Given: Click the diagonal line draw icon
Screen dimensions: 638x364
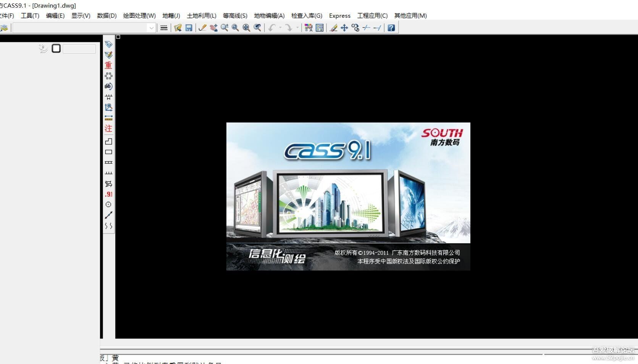Looking at the screenshot, I should (x=108, y=215).
